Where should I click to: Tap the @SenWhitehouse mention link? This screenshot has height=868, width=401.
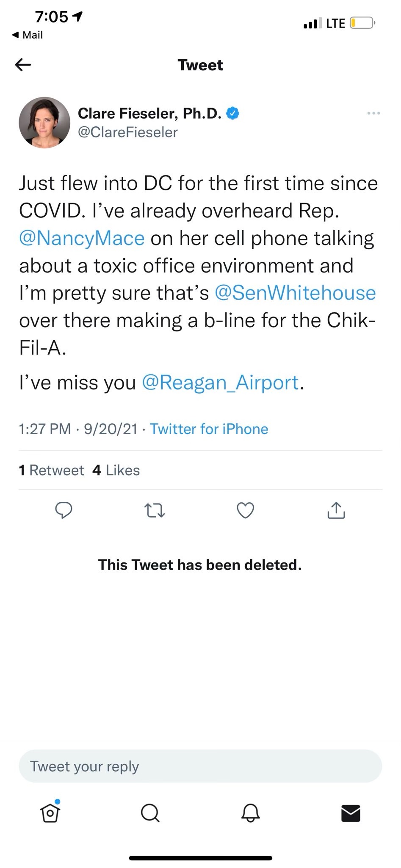(x=295, y=293)
